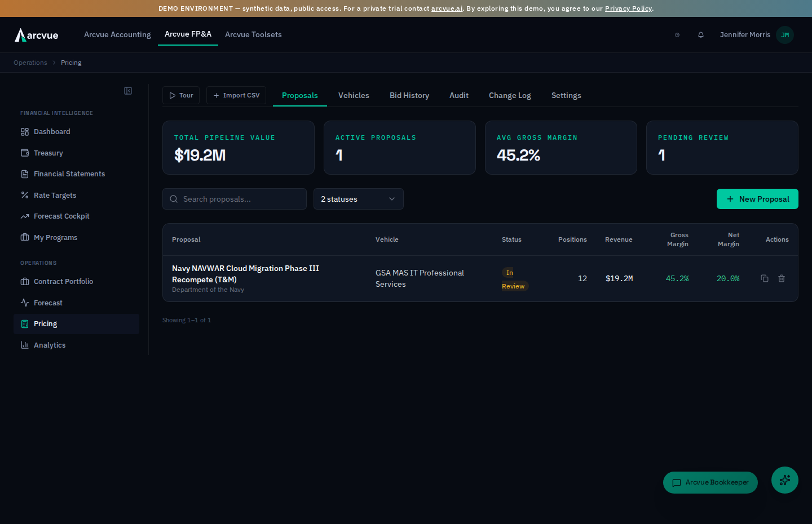Open Dashboard in sidebar

(76, 132)
